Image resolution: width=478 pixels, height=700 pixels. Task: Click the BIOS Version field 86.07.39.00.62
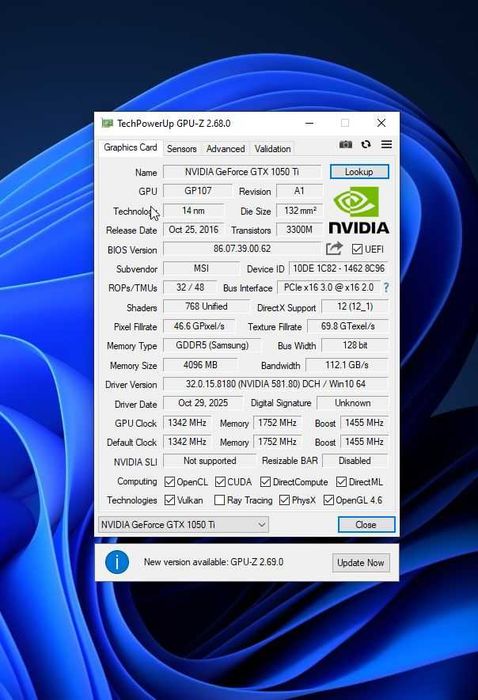pyautogui.click(x=242, y=249)
